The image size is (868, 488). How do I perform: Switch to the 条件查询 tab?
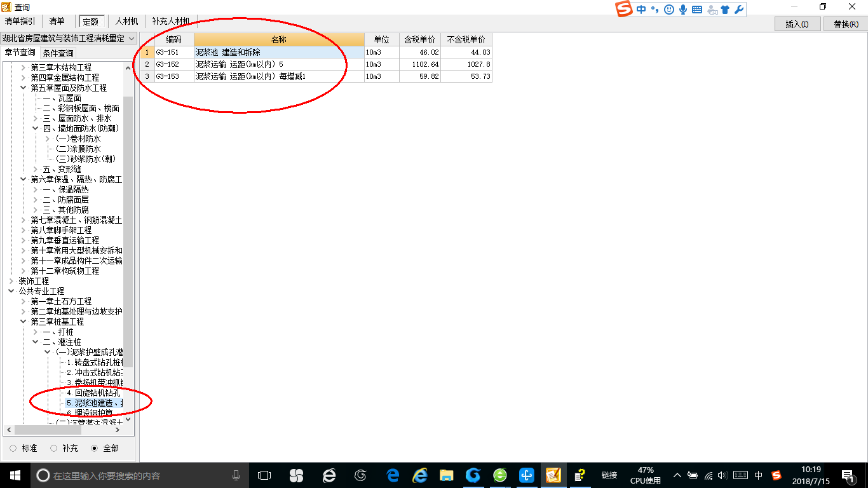(58, 53)
